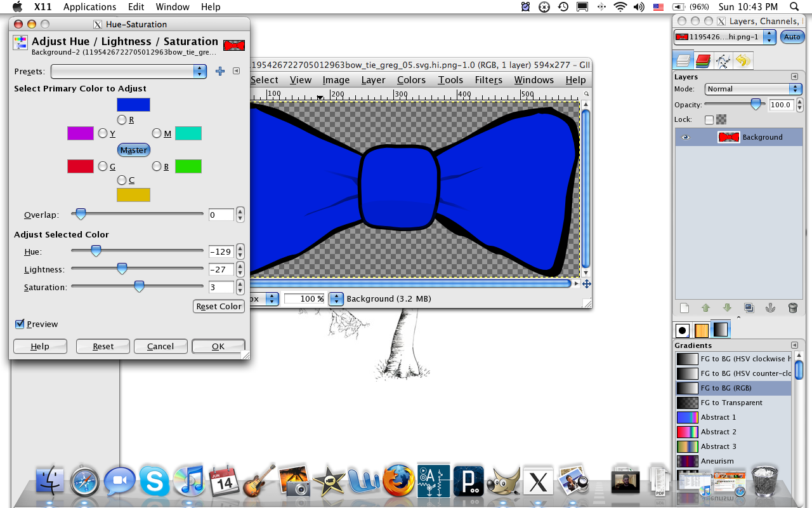The width and height of the screenshot is (812, 508).
Task: Anchor the floating layer with anchor icon
Action: 771,308
